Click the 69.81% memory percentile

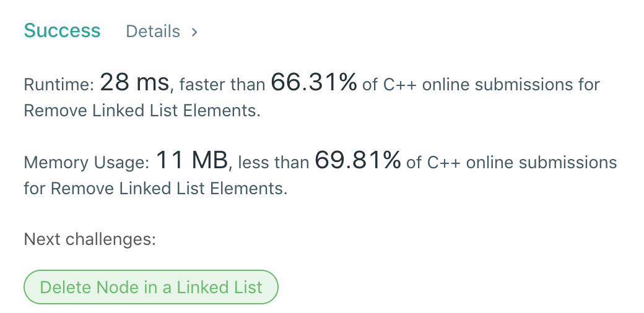point(358,161)
